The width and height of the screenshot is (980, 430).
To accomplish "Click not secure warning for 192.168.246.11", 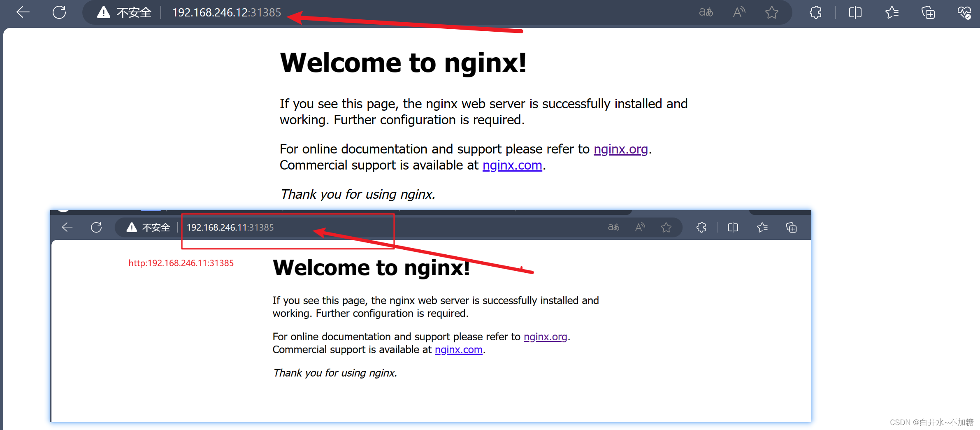I will (148, 227).
